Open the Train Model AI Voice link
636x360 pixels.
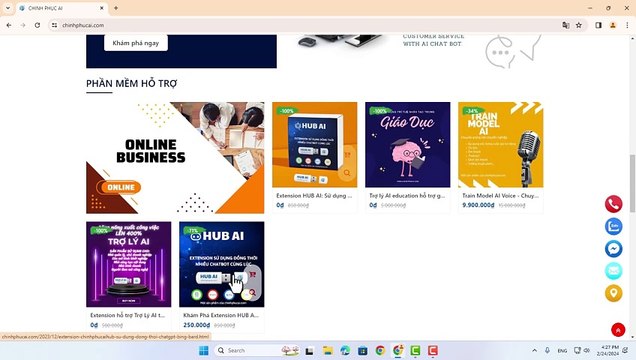tap(501, 195)
